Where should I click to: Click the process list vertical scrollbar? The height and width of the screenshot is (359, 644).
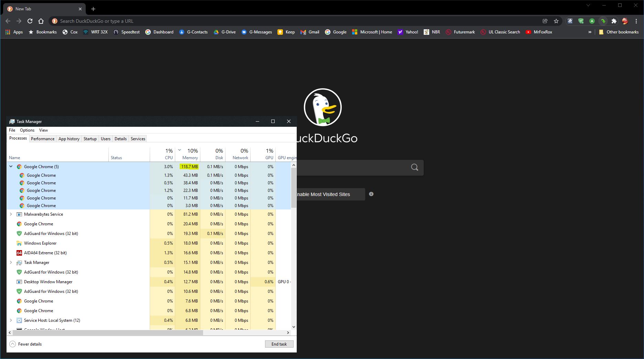click(294, 188)
